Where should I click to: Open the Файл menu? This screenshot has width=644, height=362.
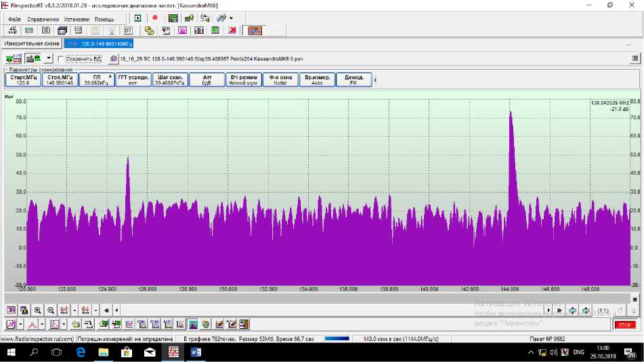pos(14,19)
